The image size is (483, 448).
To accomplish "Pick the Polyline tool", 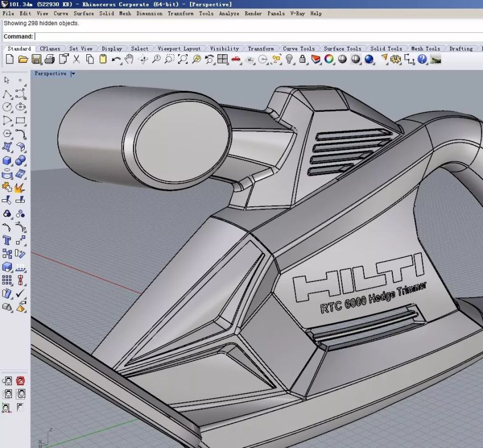I will (8, 94).
